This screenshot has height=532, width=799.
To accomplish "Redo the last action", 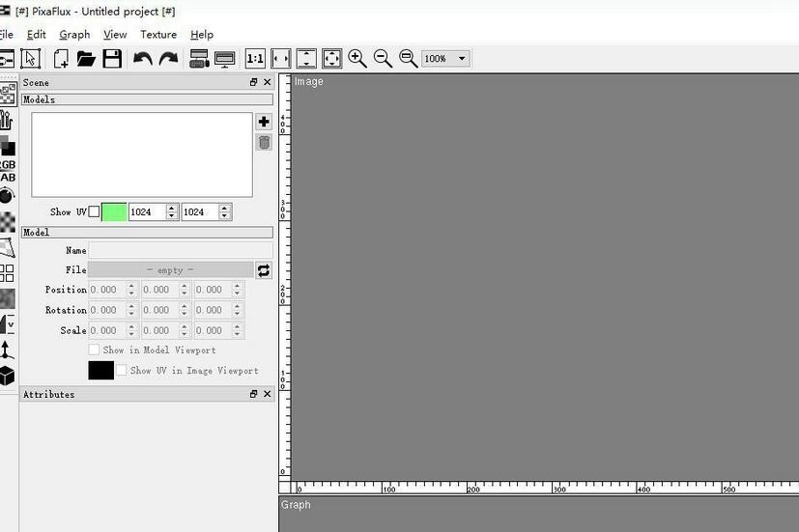I will [168, 59].
